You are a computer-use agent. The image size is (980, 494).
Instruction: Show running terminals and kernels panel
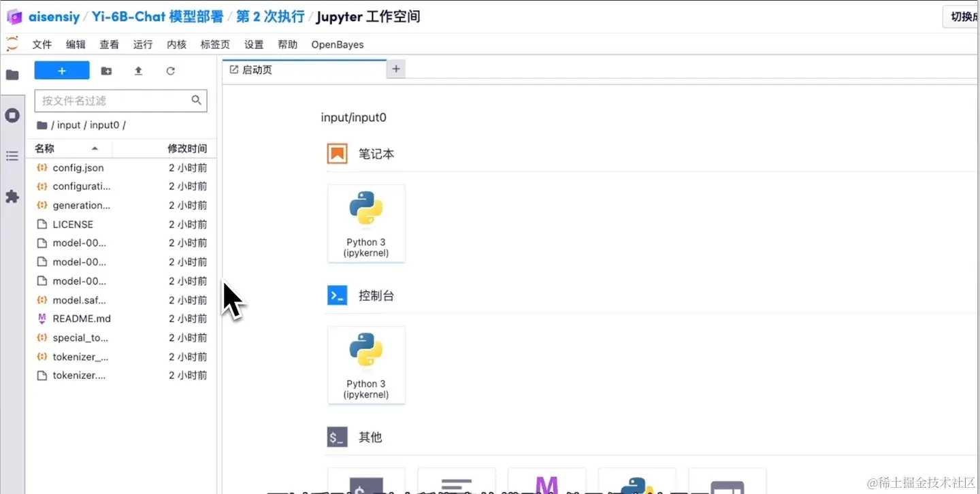(12, 116)
